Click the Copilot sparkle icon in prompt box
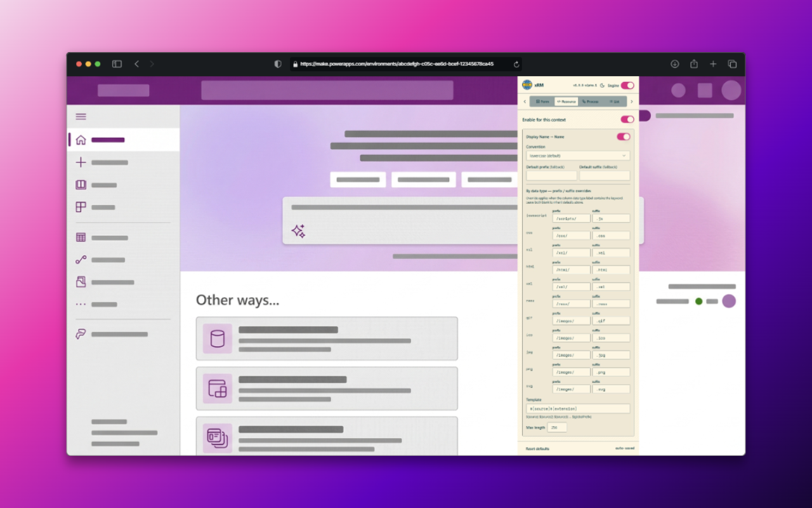812x508 pixels. [x=298, y=231]
